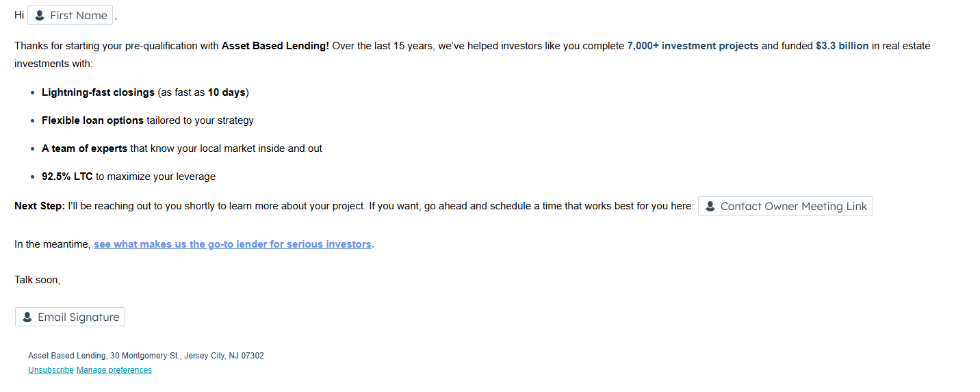Click the person icon in First Name token
This screenshot has width=980, height=392.
click(x=40, y=15)
